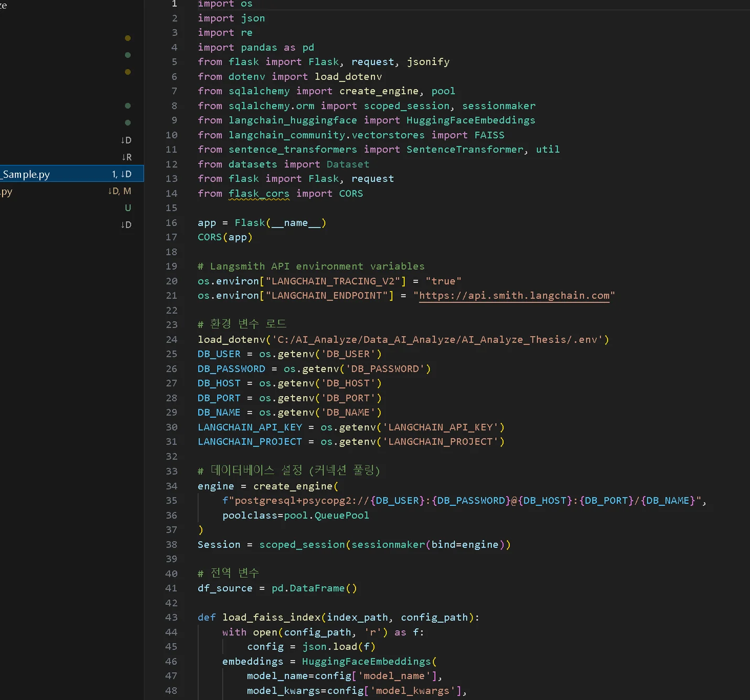This screenshot has width=750, height=700.
Task: Click the dimmed 'Dataset' import name
Action: (348, 164)
